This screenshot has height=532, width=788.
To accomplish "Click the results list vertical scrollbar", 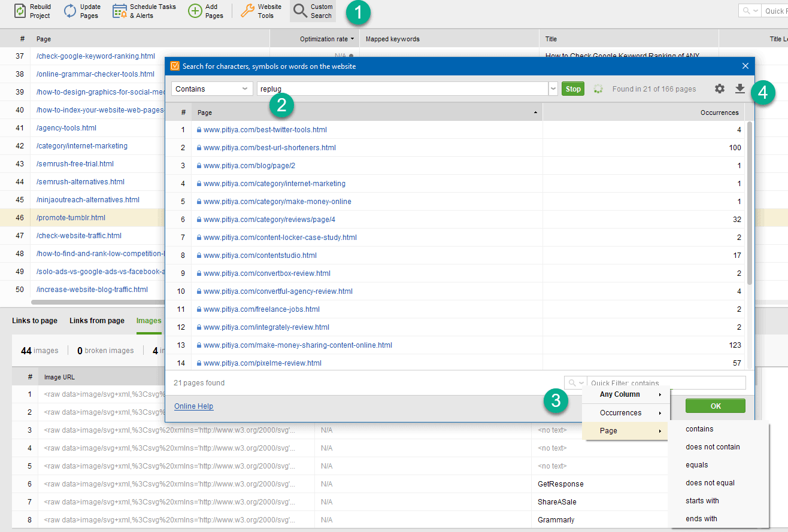I will click(750, 203).
